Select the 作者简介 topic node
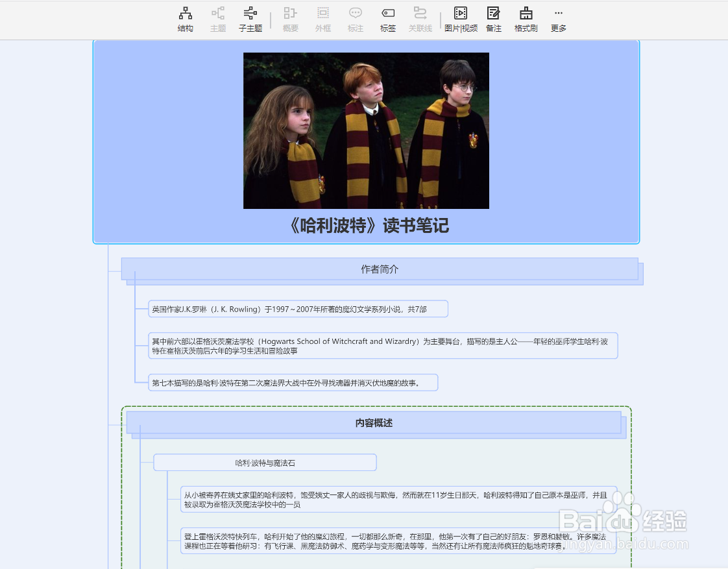Screen dimensions: 728x569 coord(380,269)
